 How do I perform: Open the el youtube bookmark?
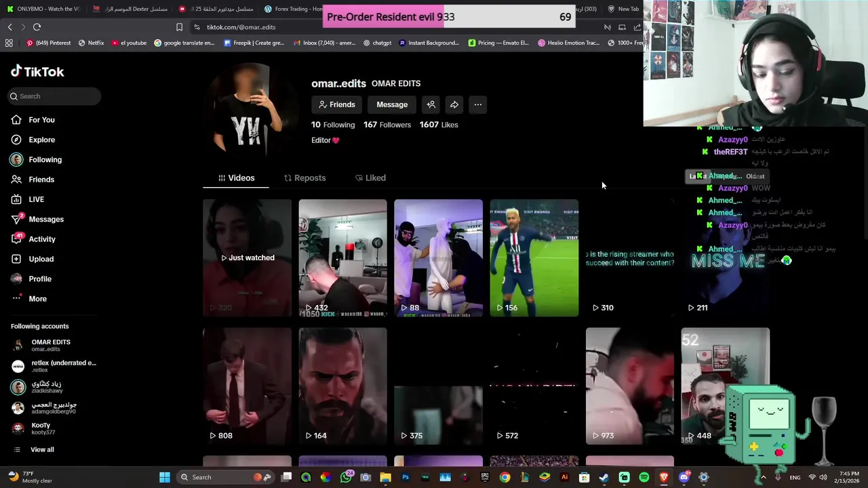coord(129,43)
